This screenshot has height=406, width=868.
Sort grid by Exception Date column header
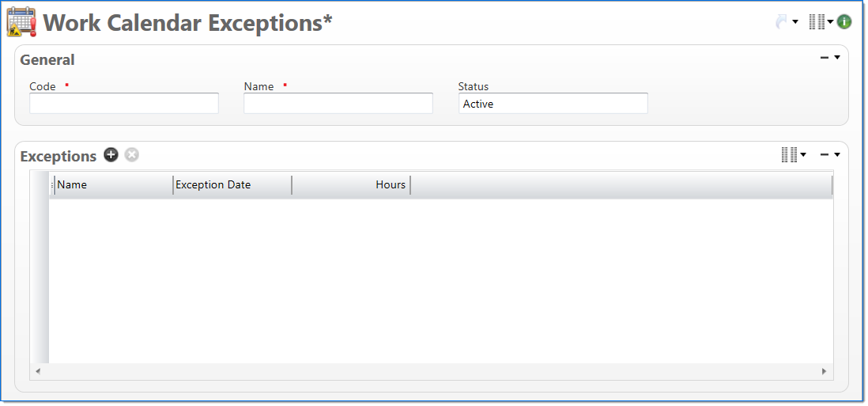pos(232,185)
